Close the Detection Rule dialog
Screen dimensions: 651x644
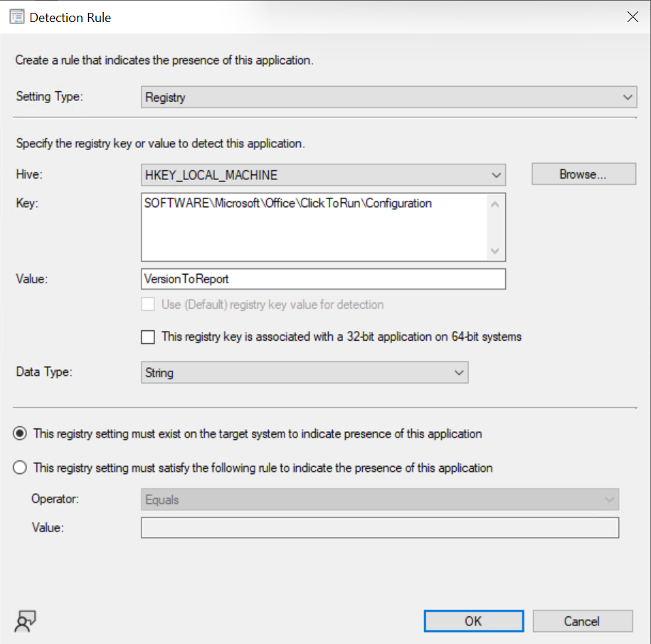pos(632,17)
